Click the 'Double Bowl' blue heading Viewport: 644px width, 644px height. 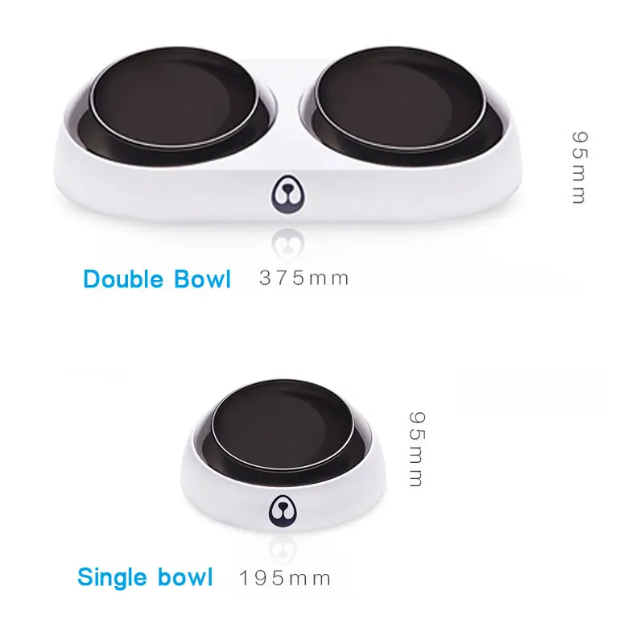157,279
